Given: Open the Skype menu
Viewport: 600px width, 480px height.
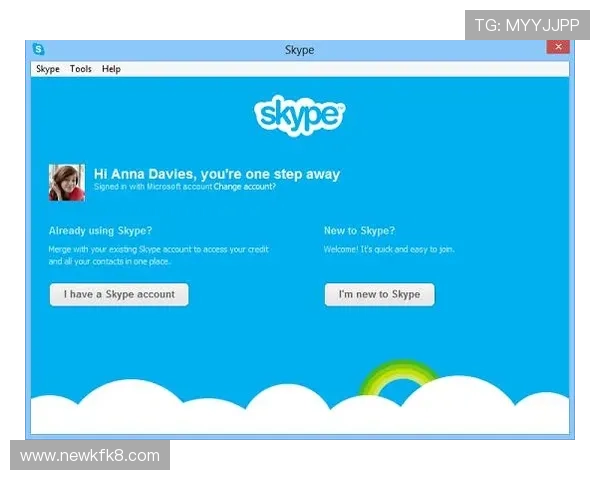Looking at the screenshot, I should point(48,69).
